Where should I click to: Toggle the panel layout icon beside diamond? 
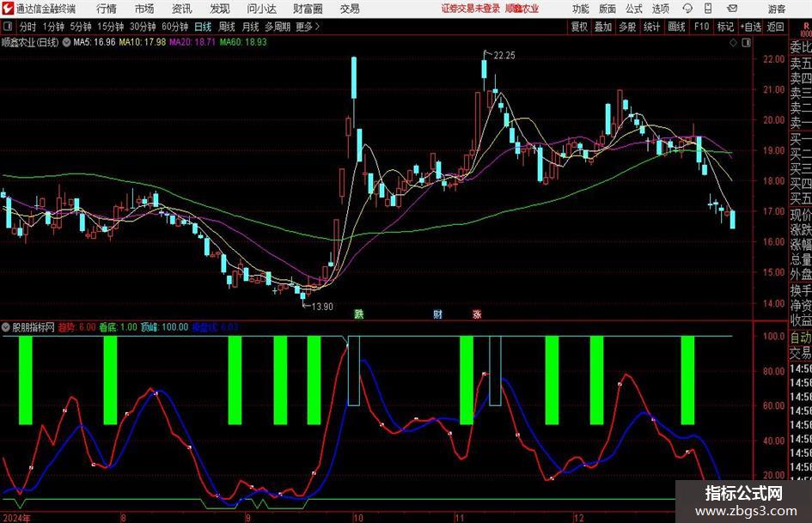746,43
